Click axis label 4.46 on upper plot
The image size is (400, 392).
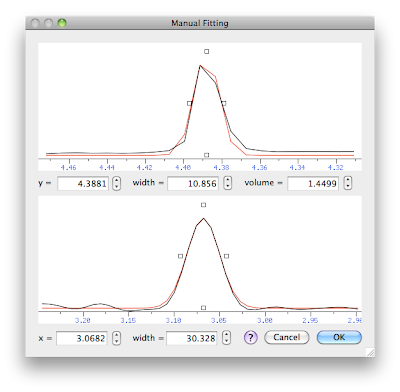pos(68,167)
